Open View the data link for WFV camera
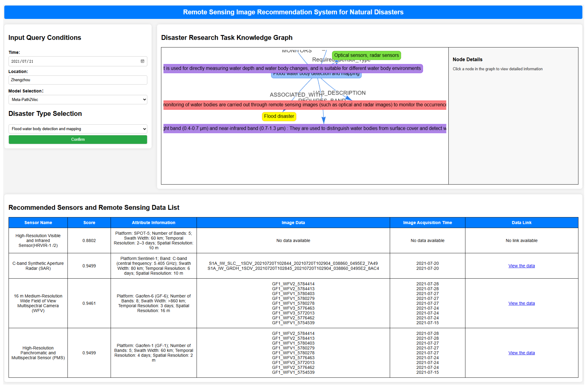Image resolution: width=588 pixels, height=387 pixels. coord(521,303)
